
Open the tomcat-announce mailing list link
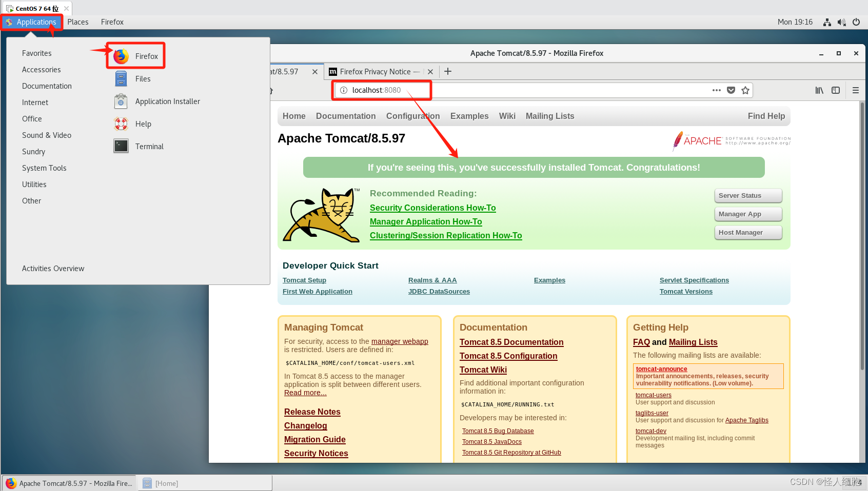click(x=662, y=369)
